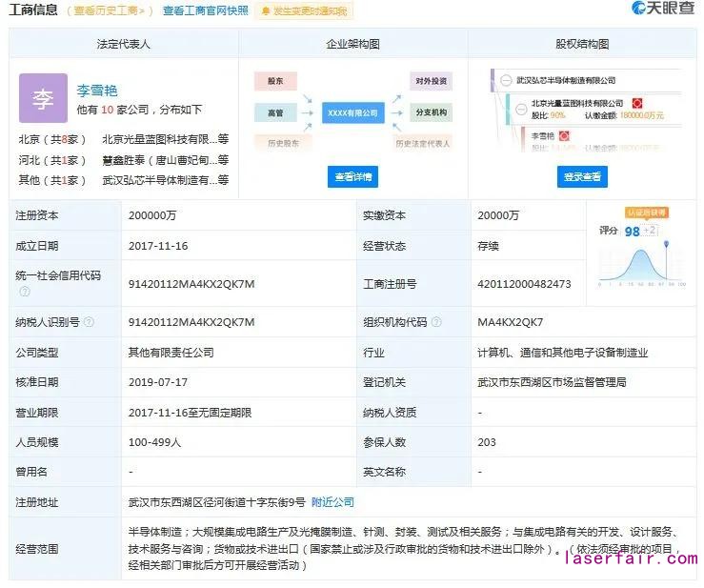
Task: Click the 李 avatar icon
Action: [43, 99]
